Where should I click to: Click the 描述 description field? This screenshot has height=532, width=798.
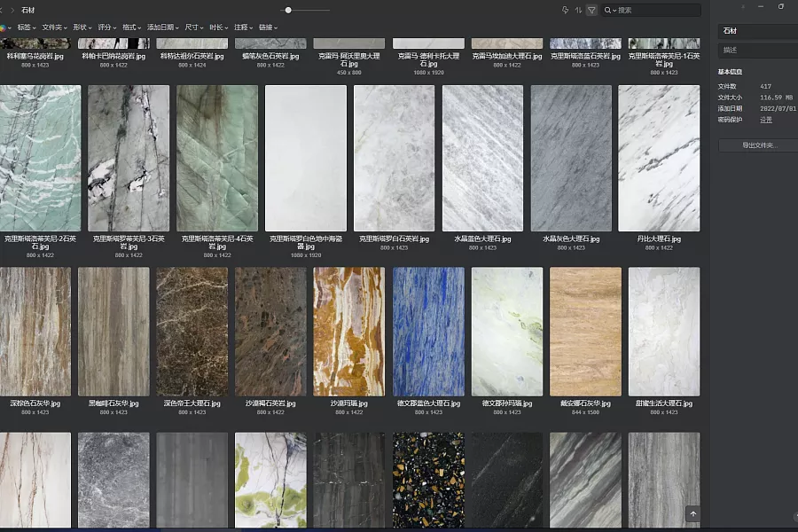758,50
